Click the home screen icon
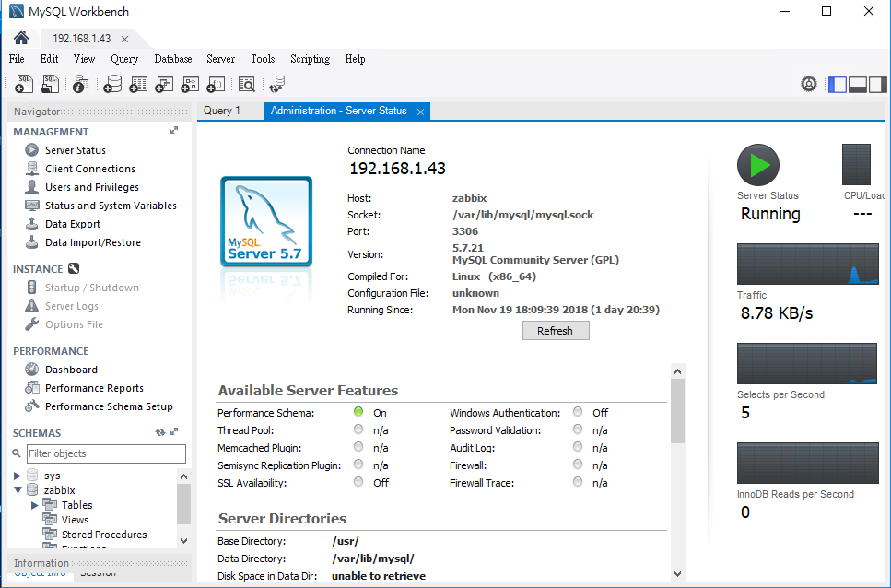 21,38
